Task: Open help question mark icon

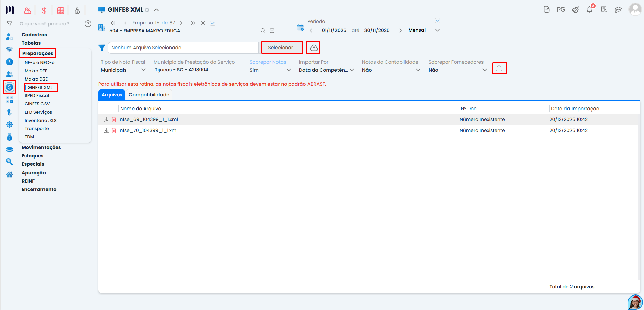Action: coord(88,24)
